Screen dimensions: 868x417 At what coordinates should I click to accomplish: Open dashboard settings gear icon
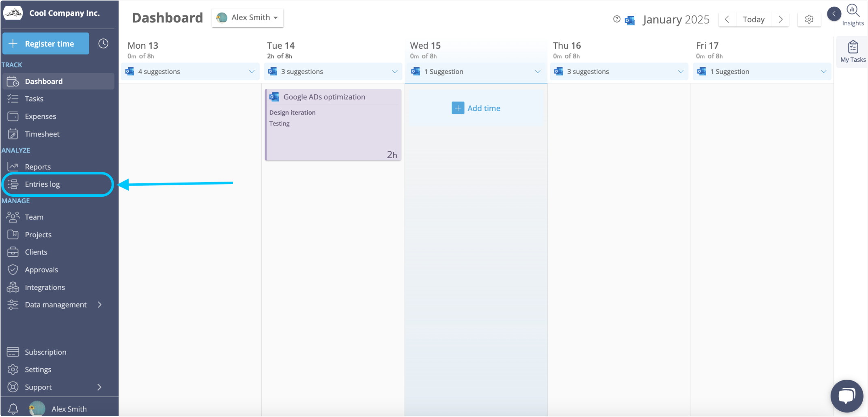click(x=809, y=19)
